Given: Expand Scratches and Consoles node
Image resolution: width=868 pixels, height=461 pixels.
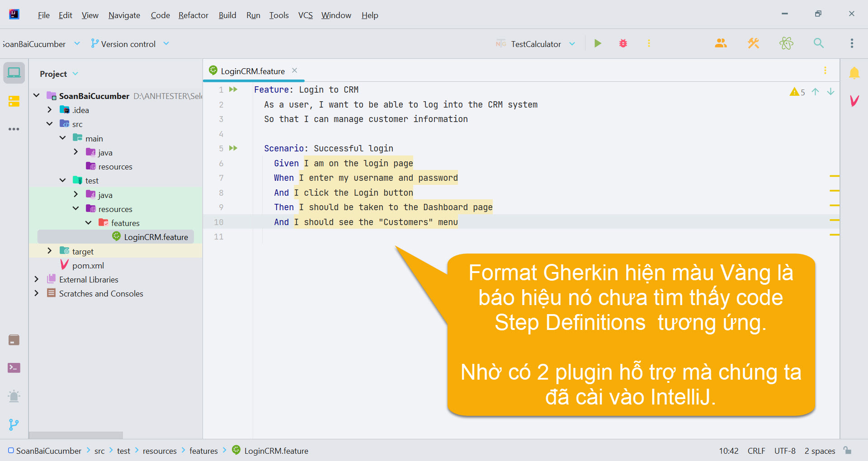Looking at the screenshot, I should [37, 293].
